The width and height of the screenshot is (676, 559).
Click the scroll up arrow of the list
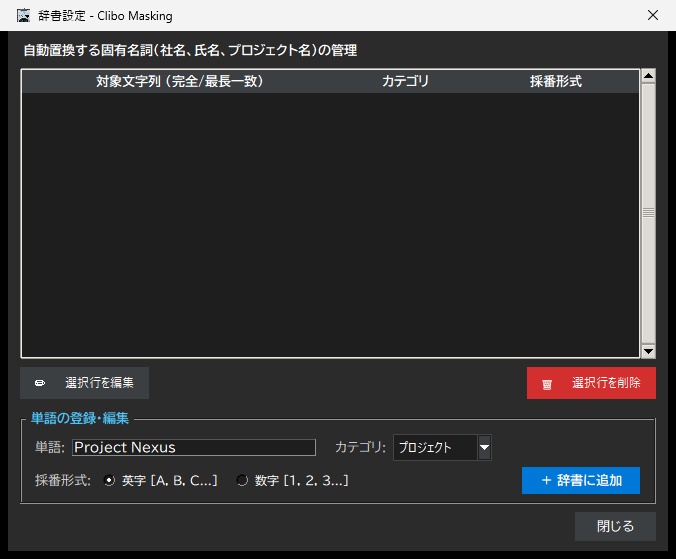[x=648, y=76]
